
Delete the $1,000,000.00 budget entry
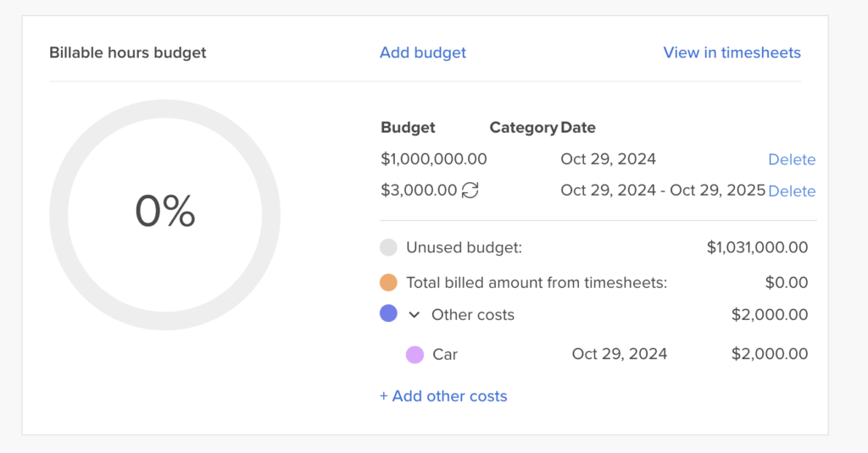click(x=792, y=159)
